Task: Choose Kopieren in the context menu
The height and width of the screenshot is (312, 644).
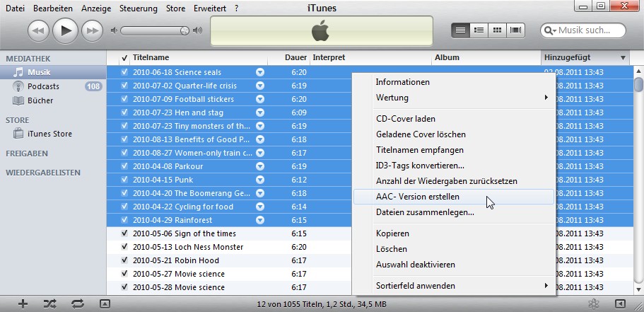Action: [x=454, y=233]
